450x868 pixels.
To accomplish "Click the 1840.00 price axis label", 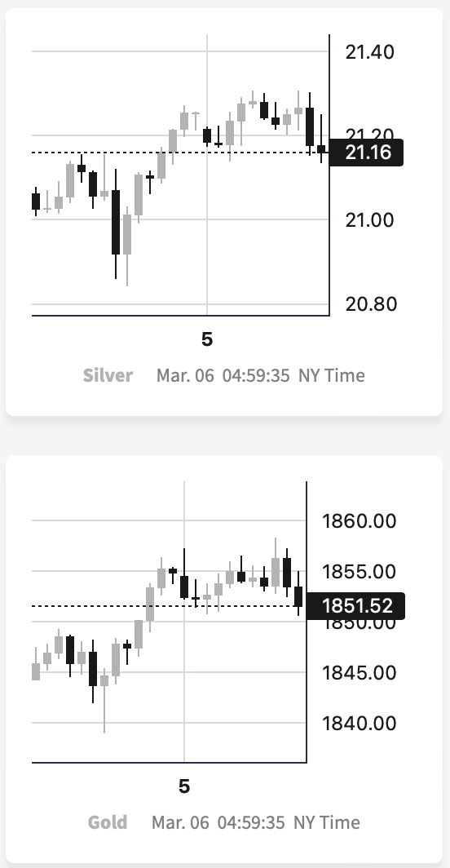I will (x=360, y=723).
